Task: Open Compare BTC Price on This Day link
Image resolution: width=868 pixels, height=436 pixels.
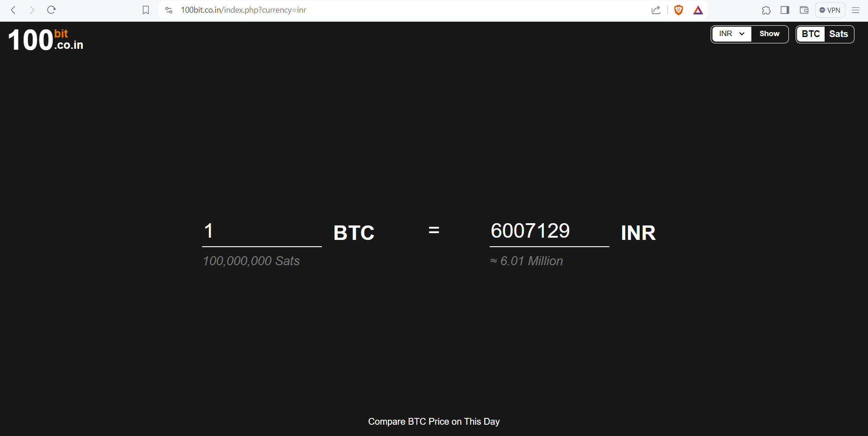Action: click(x=434, y=422)
